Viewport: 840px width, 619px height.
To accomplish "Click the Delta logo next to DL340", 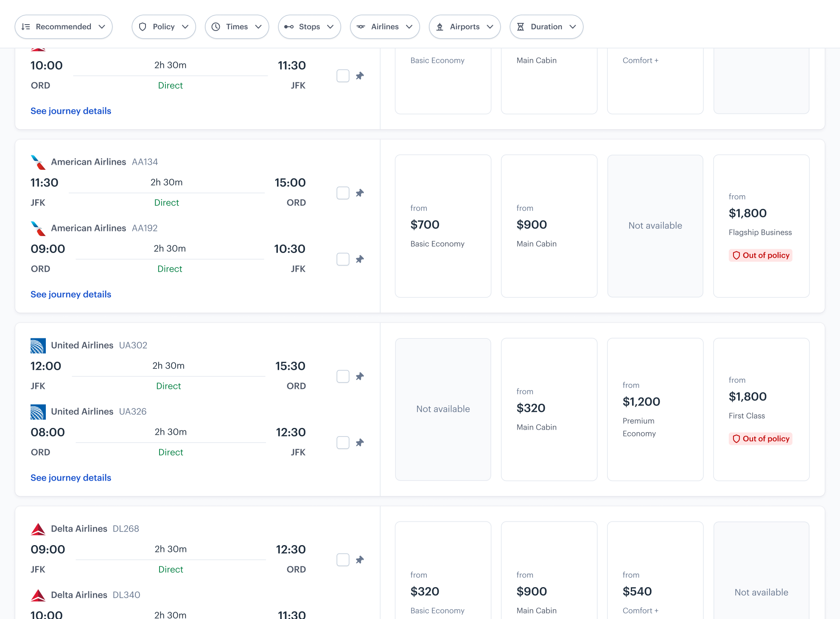I will click(x=38, y=595).
